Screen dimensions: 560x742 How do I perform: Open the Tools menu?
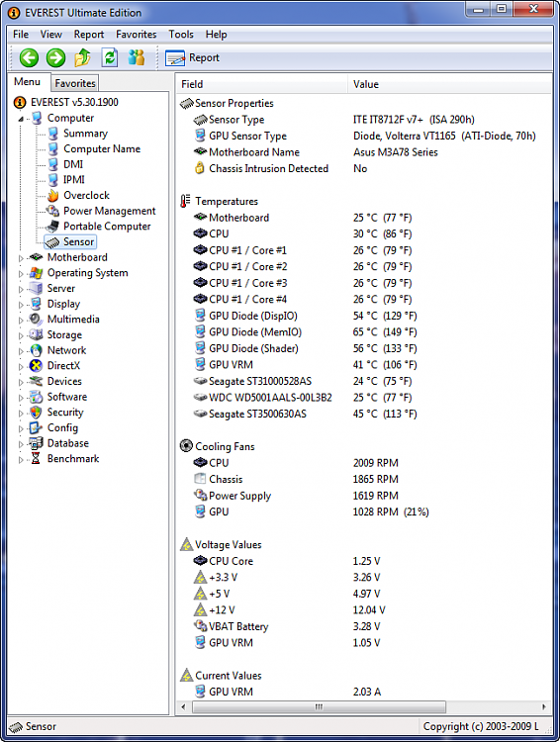coord(181,35)
